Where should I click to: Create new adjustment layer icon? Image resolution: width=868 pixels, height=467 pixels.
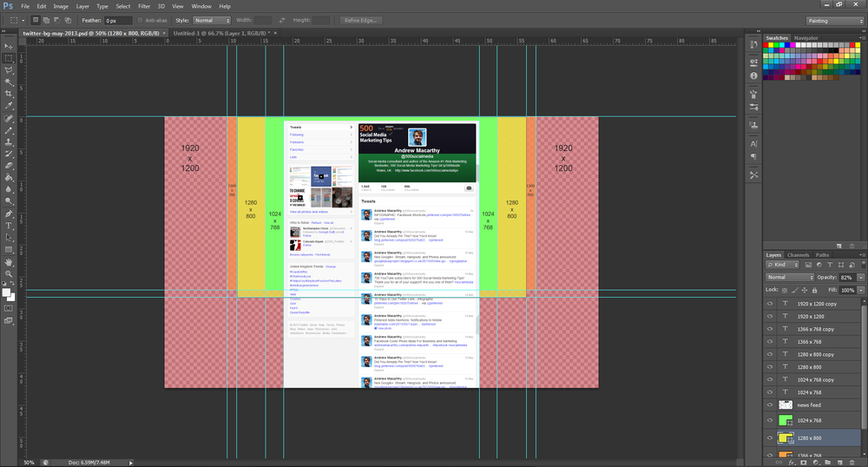(815, 463)
